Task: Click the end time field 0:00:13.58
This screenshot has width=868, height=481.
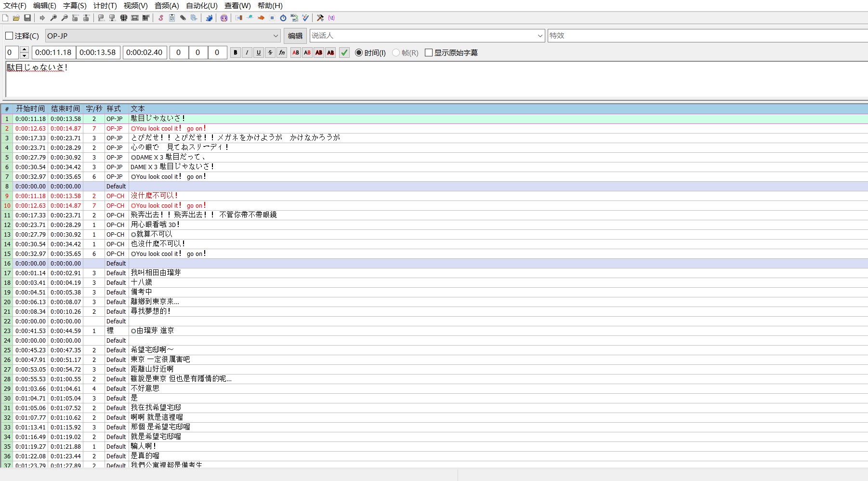Action: pos(98,53)
